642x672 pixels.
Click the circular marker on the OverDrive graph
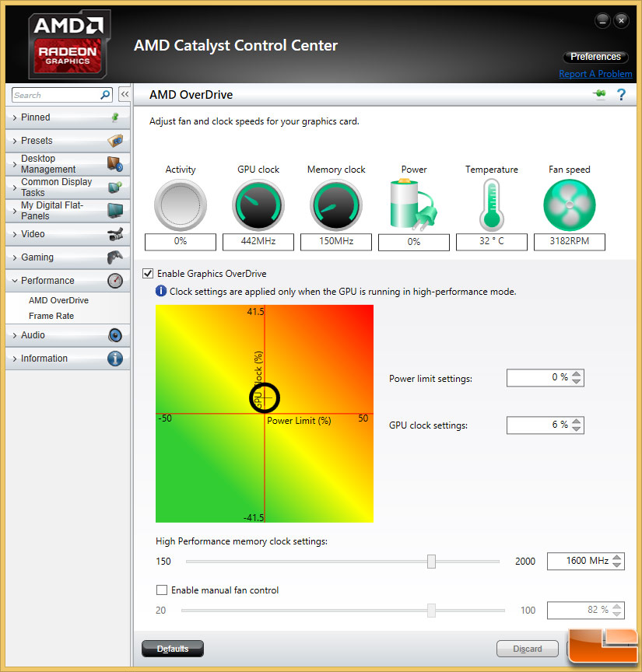(x=265, y=397)
